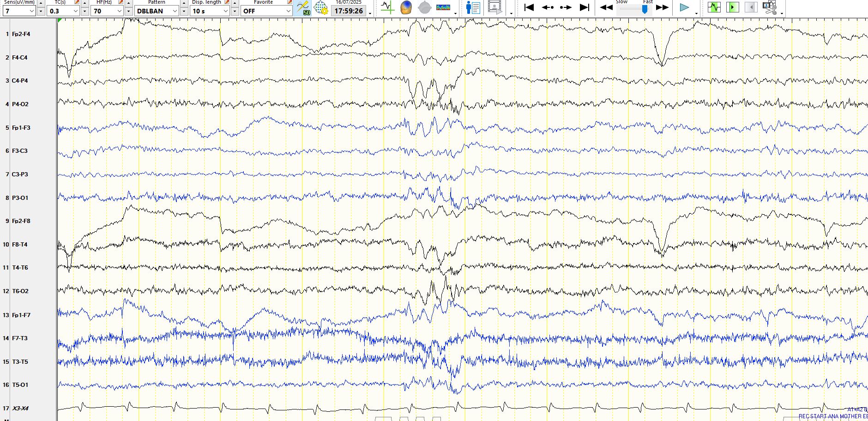Click the Slow/Fast playback speed slider handle
Viewport: 868px width, 421px height.
[x=645, y=9]
